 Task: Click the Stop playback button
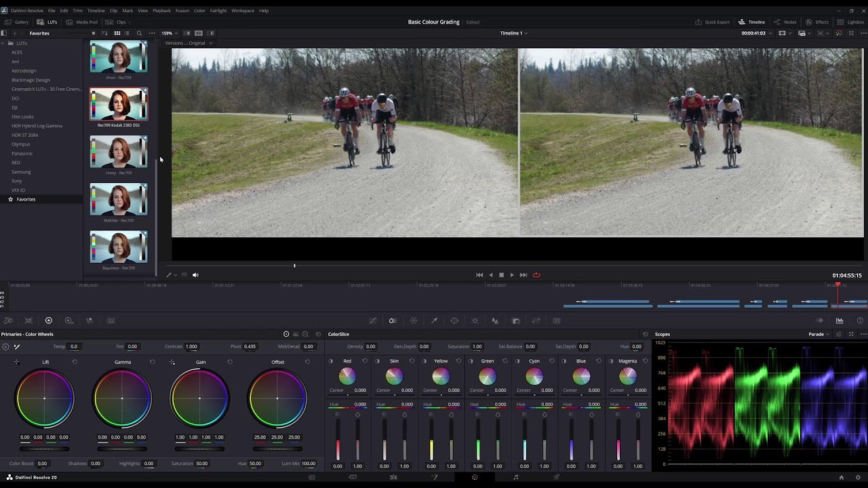point(501,275)
